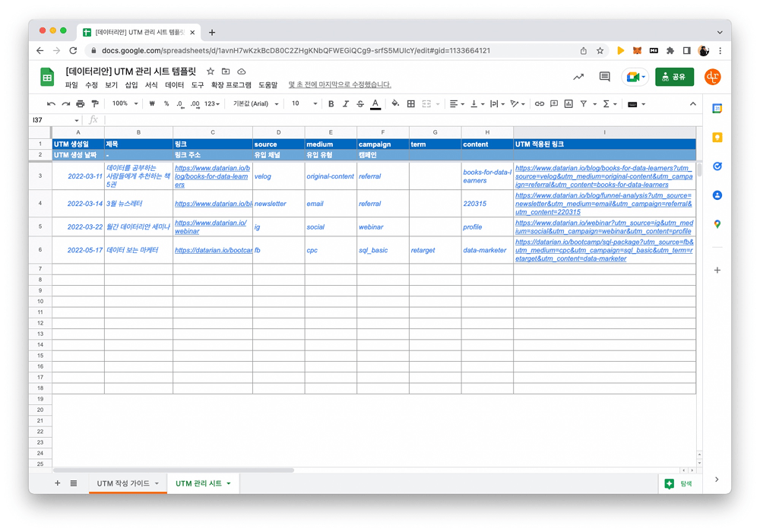The image size is (760, 532).
Task: Click the print icon in toolbar
Action: point(80,104)
